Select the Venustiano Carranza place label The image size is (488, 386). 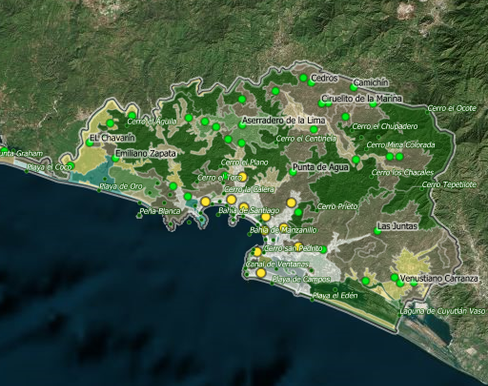click(x=439, y=278)
